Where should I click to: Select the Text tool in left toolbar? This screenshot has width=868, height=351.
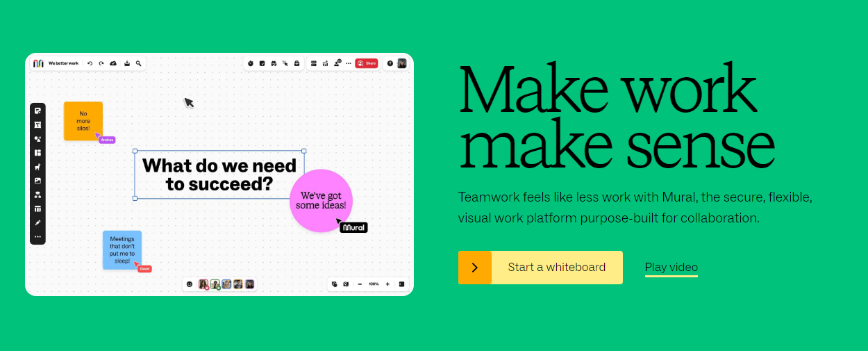coord(37,124)
